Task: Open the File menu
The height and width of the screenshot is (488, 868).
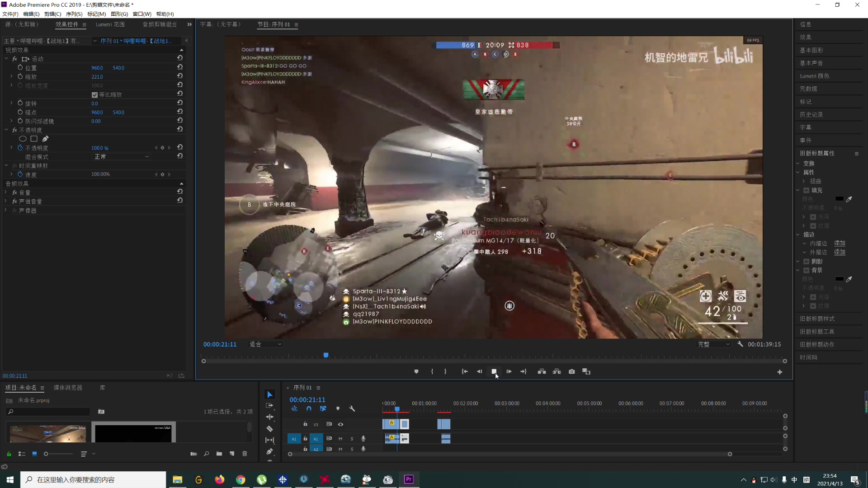Action: click(x=10, y=14)
